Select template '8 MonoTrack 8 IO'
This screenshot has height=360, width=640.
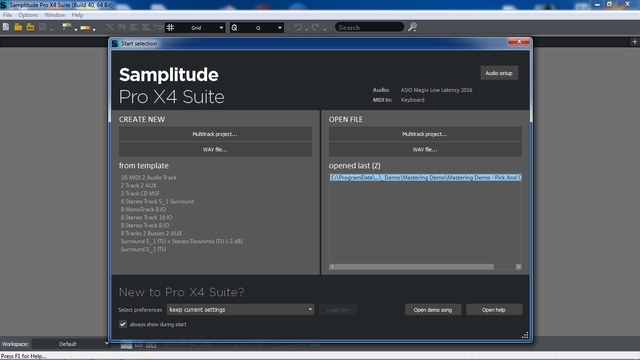point(143,209)
